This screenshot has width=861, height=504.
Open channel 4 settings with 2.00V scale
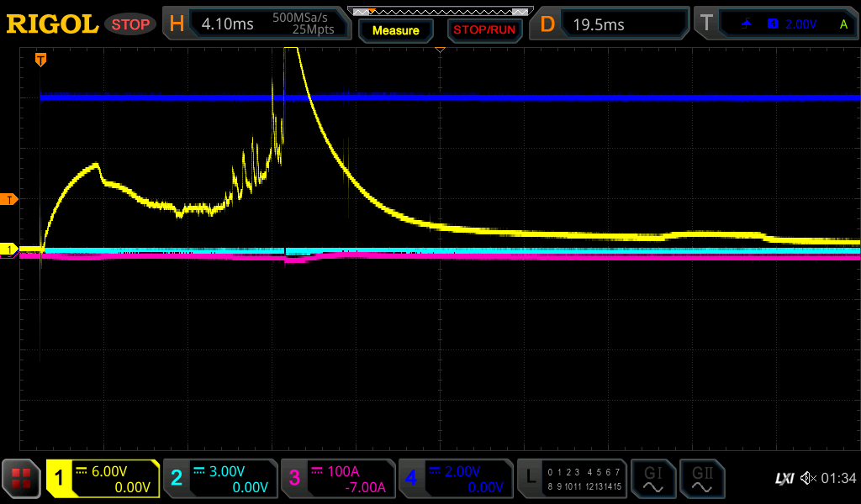coord(456,479)
